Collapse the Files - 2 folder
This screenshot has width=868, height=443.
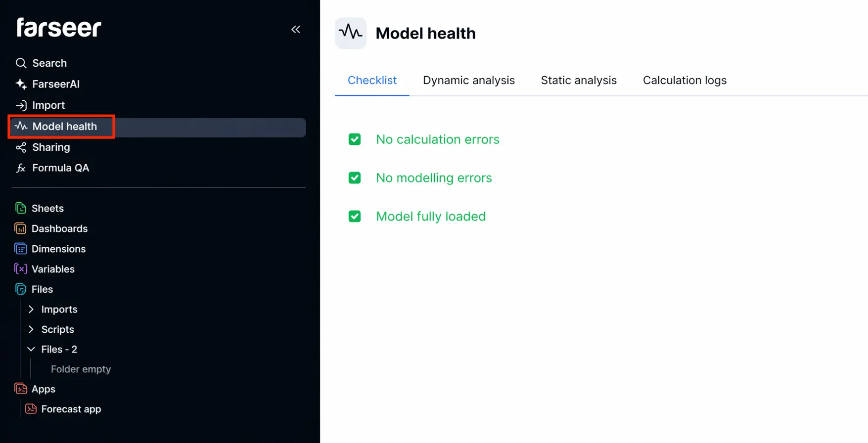tap(30, 349)
